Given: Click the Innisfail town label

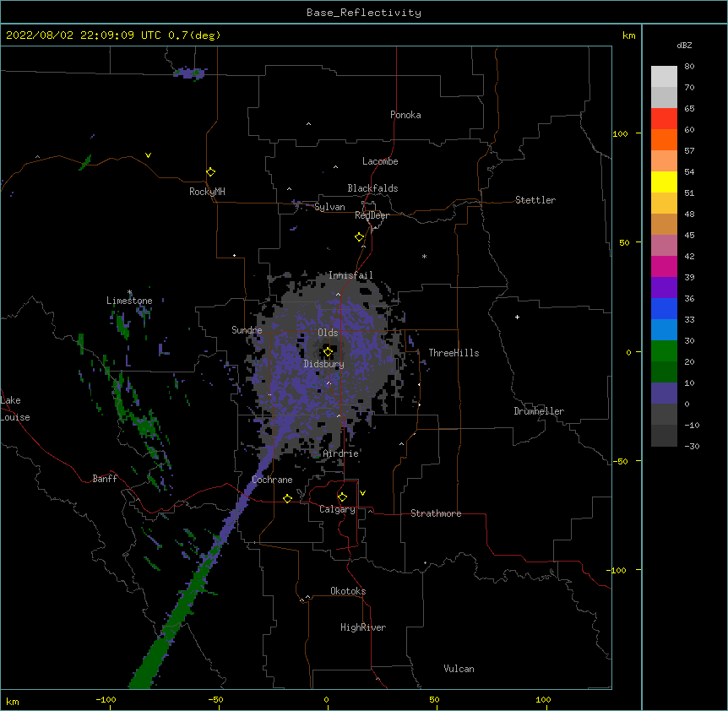Looking at the screenshot, I should [x=350, y=275].
